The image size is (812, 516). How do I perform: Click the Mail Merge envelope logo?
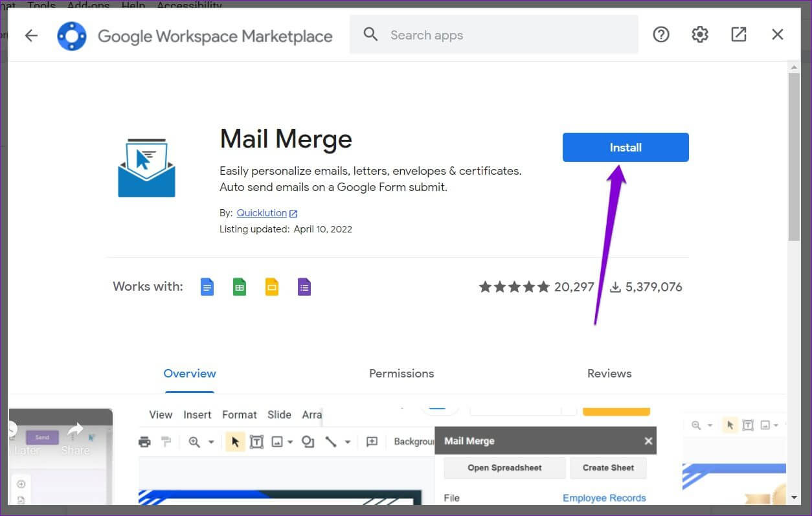(146, 168)
